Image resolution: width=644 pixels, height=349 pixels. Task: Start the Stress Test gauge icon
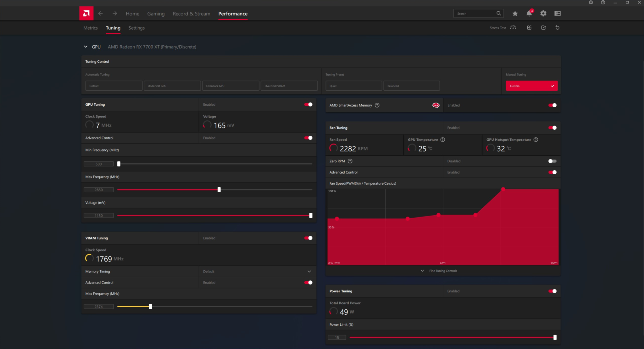pyautogui.click(x=513, y=28)
